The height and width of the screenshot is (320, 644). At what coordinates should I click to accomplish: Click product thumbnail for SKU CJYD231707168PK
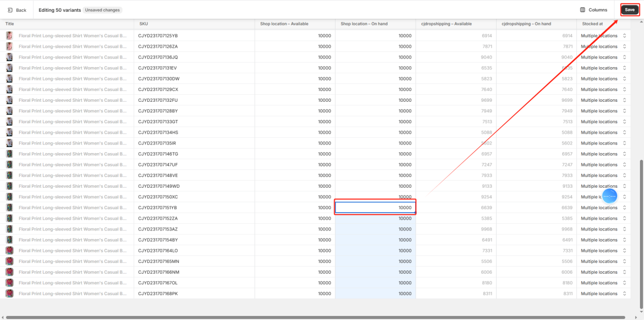9,294
